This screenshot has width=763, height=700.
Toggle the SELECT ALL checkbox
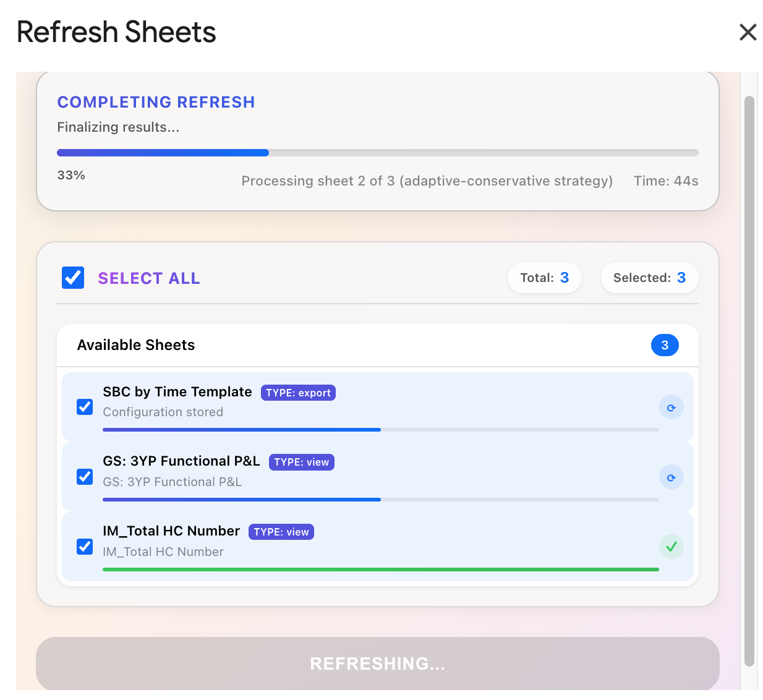point(72,278)
